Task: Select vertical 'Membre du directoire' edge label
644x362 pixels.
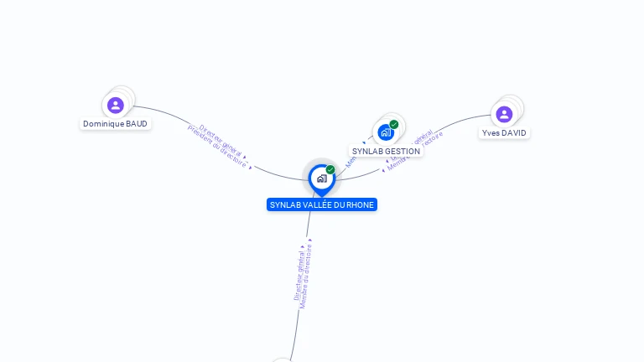Action: 305,277
